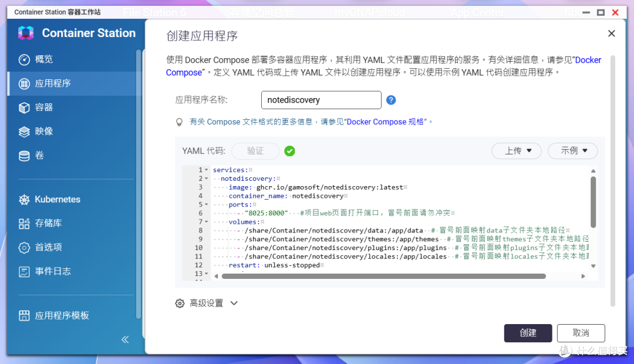634x364 pixels.
Task: Click the 应用程序模板 template icon
Action: 24,315
